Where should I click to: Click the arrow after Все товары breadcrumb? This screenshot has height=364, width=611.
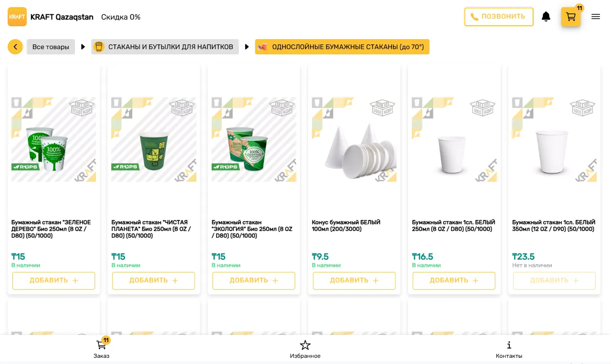pos(83,47)
